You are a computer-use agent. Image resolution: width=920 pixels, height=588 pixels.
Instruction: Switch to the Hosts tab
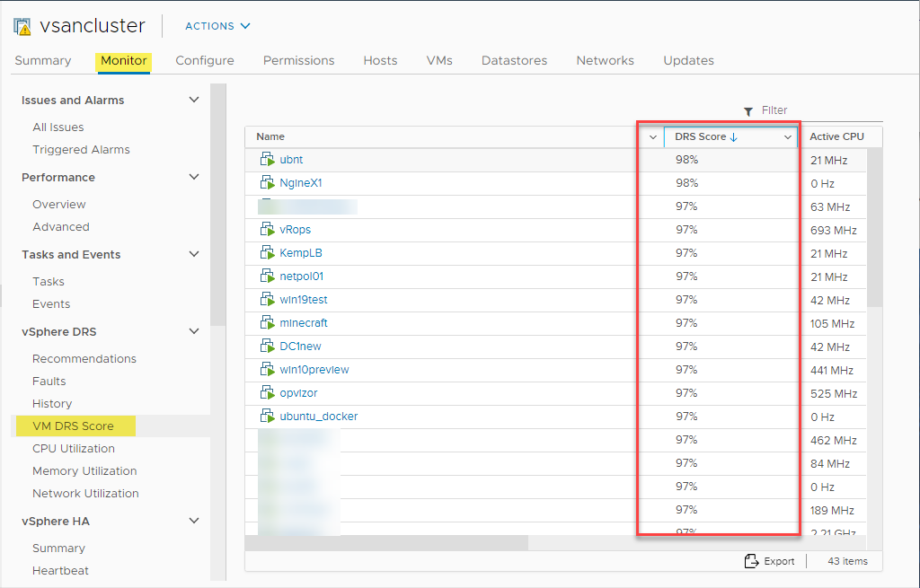point(380,60)
